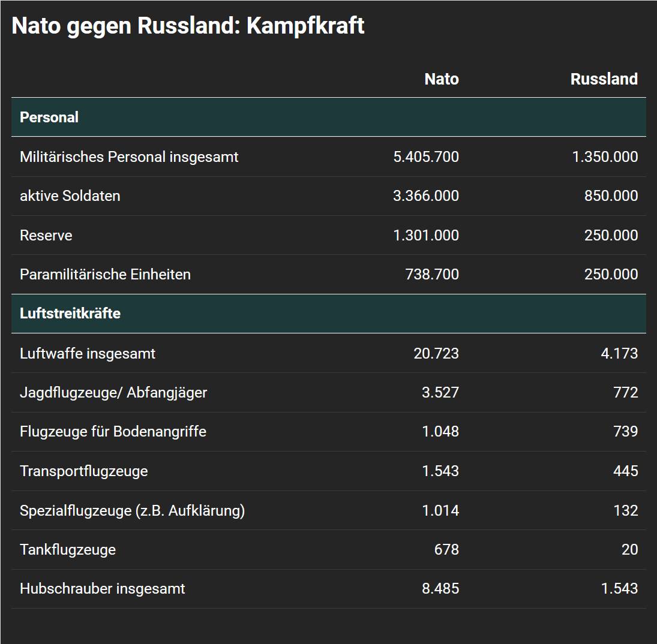This screenshot has height=644, width=657.
Task: Select the 'Luftstreitkräfte' section header
Action: pyautogui.click(x=329, y=314)
